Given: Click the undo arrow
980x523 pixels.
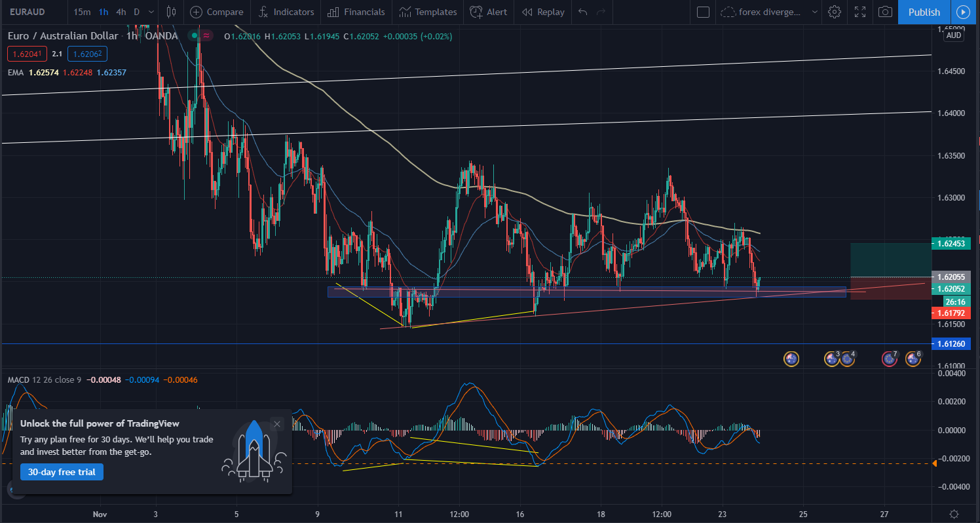Looking at the screenshot, I should coord(583,12).
